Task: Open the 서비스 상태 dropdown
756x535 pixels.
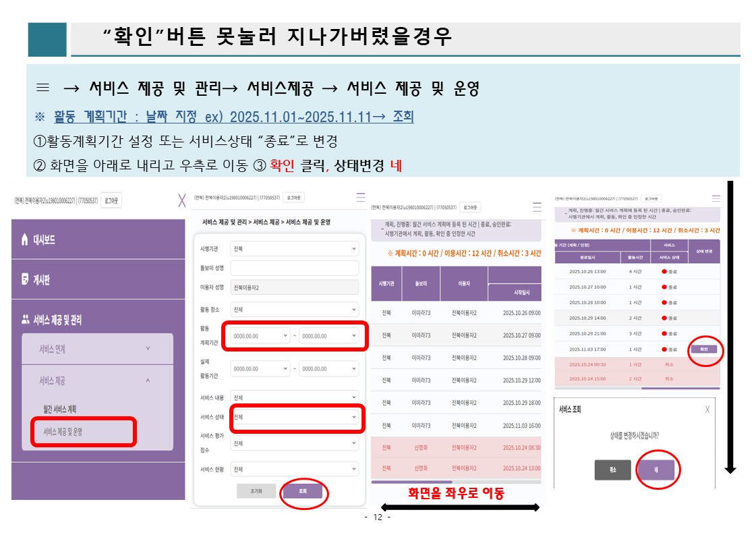Action: click(294, 418)
